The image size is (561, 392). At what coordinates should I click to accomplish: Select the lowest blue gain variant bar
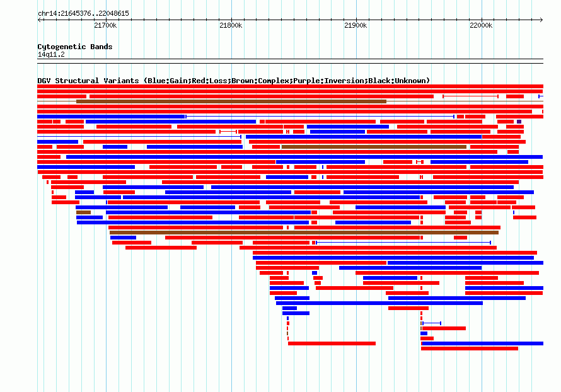[x=483, y=343]
